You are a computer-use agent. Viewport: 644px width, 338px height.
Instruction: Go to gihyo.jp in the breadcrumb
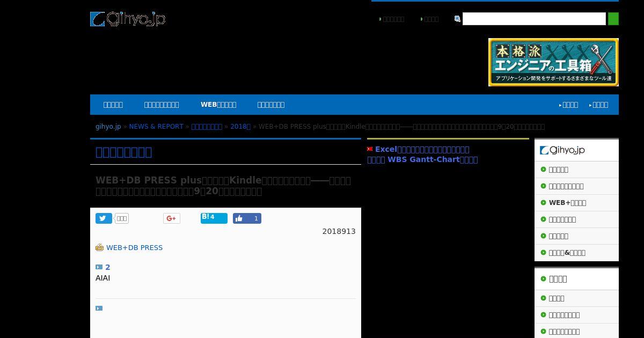(108, 127)
